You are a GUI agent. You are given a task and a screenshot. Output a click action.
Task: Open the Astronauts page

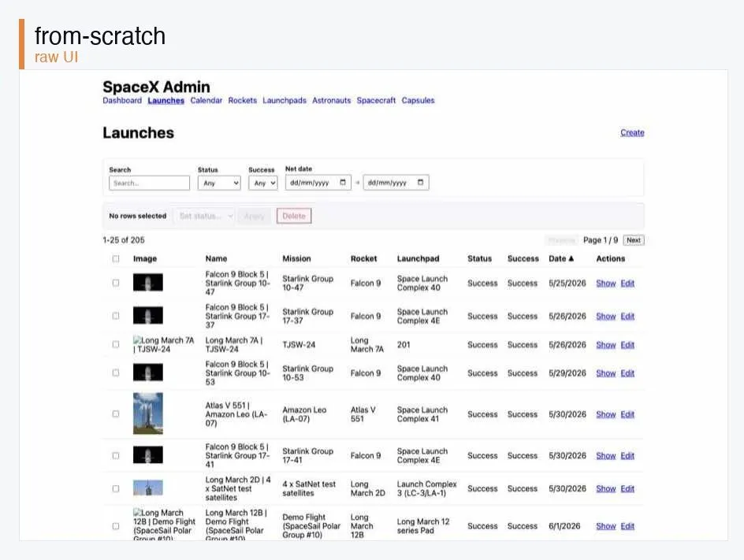(x=332, y=101)
